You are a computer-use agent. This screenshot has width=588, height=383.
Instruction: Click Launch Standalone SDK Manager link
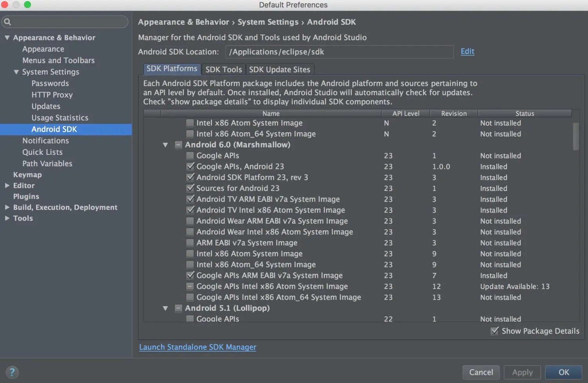coord(198,347)
